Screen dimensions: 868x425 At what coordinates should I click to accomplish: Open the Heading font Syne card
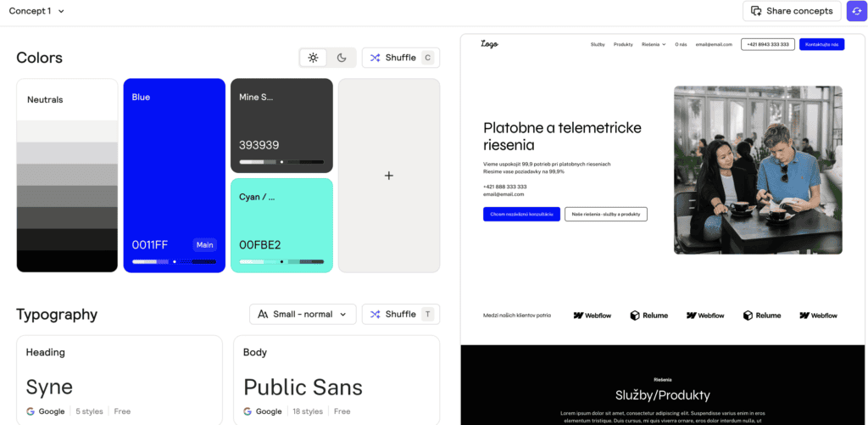coord(120,380)
